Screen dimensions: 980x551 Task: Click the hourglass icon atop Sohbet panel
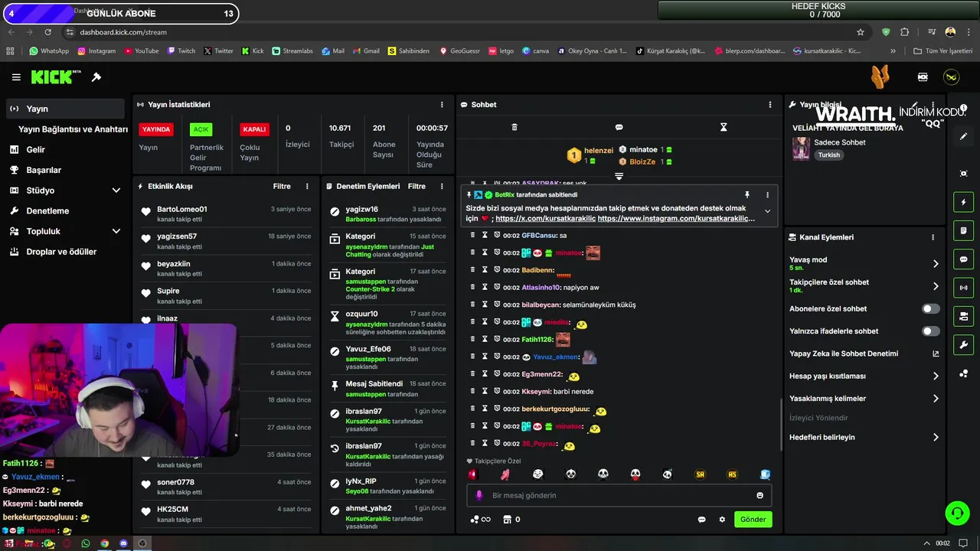[x=724, y=127]
